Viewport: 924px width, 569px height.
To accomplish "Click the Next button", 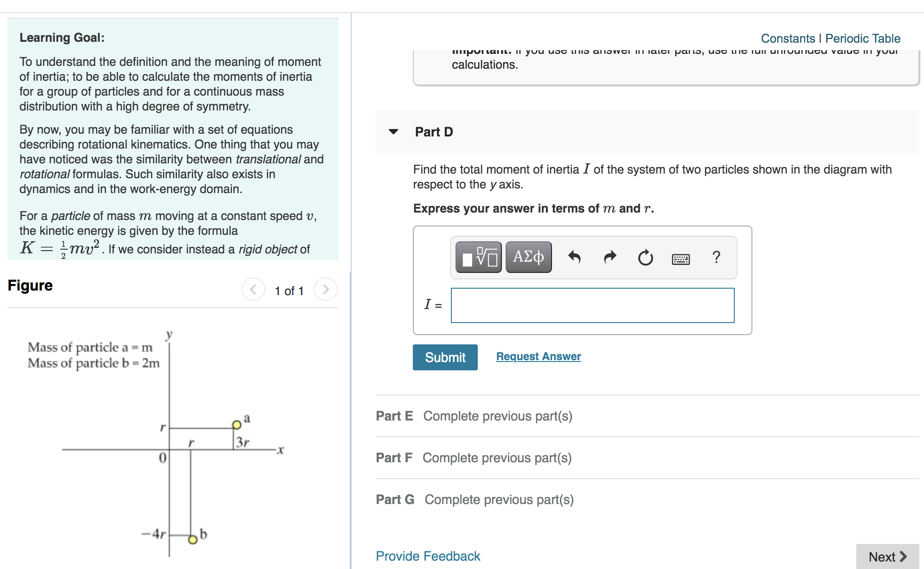I will click(x=886, y=556).
